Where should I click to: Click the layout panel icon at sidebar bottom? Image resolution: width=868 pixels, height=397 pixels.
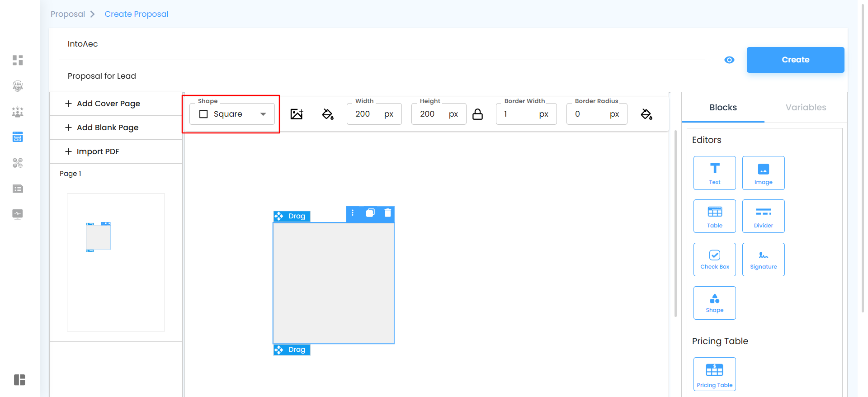[x=19, y=380]
